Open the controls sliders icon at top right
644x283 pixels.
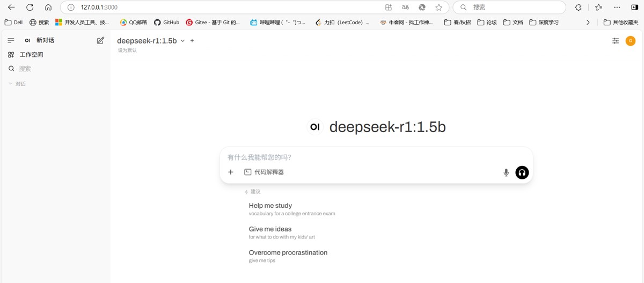(x=616, y=41)
